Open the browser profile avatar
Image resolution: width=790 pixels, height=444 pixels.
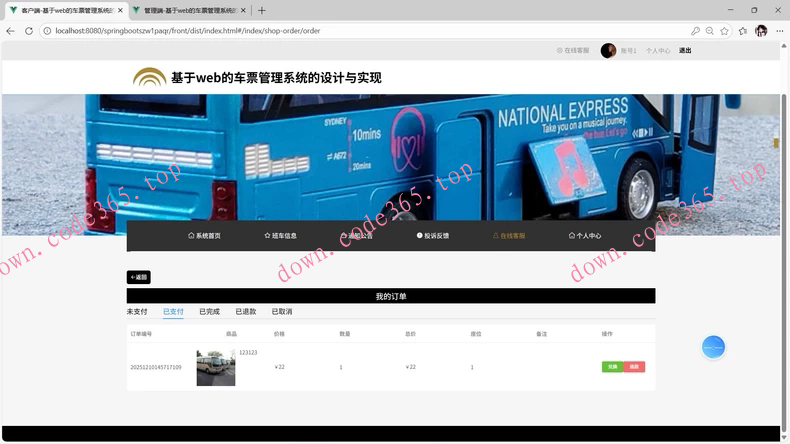[x=761, y=31]
